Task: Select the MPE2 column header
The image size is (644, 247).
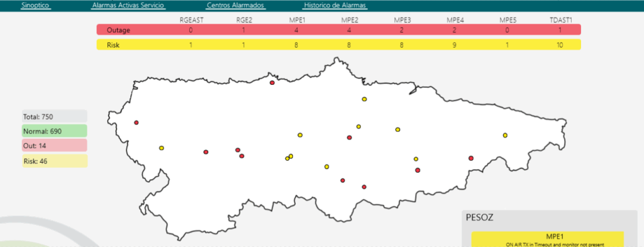Action: (x=349, y=20)
